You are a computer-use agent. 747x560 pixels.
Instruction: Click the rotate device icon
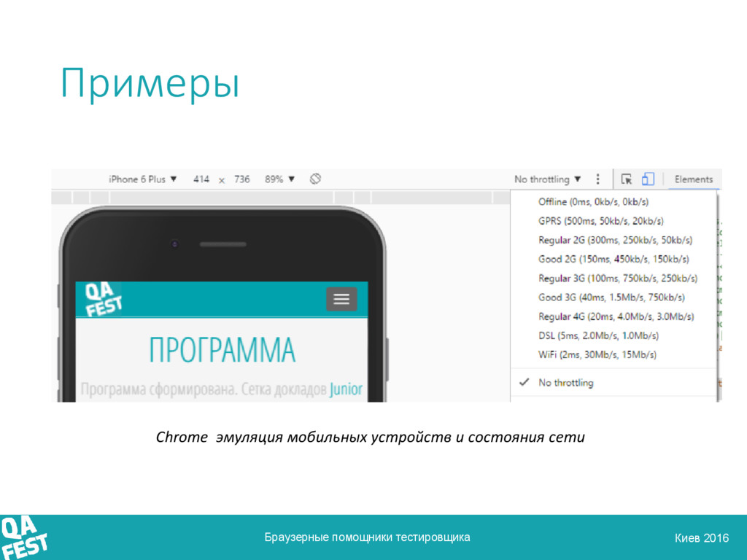[x=315, y=179]
